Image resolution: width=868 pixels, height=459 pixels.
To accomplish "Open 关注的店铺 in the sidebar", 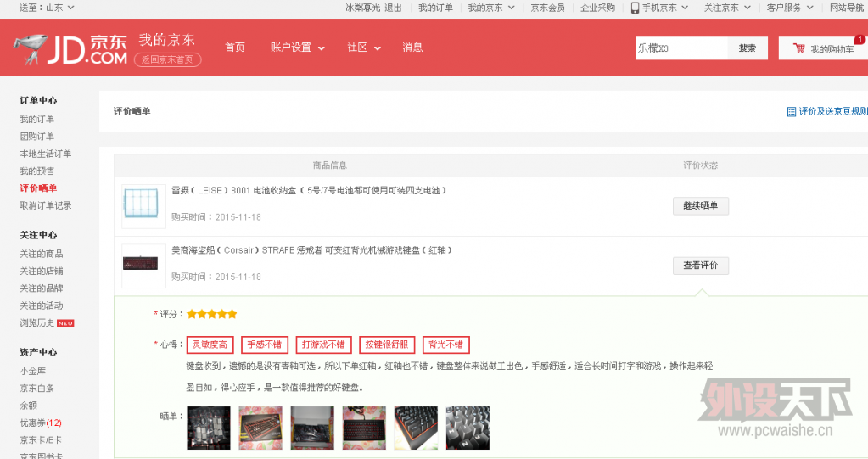I will coord(42,271).
